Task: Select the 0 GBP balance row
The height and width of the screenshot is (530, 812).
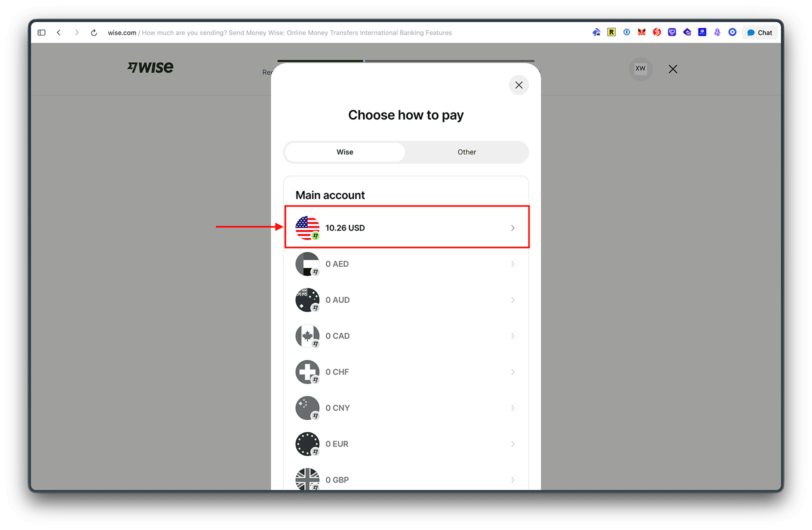Action: (406, 479)
